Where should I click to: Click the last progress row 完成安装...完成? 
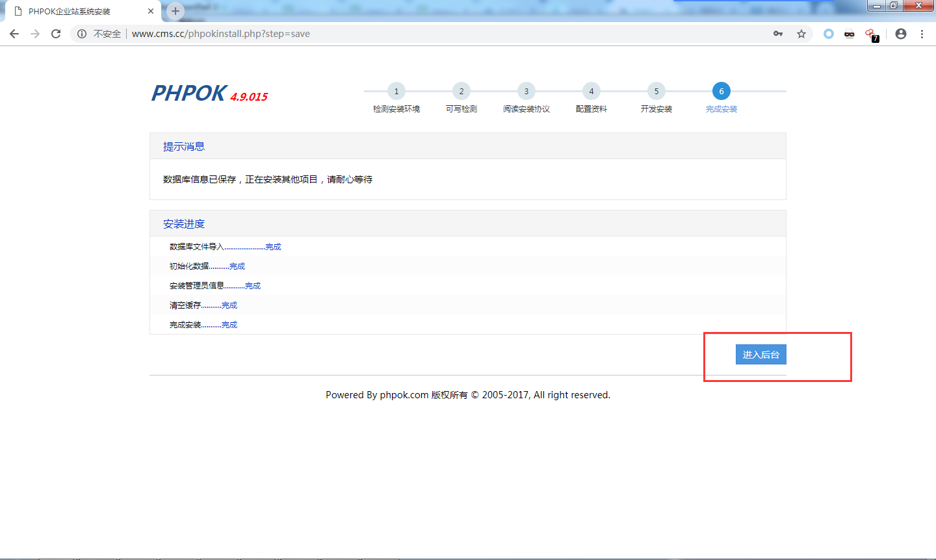pos(468,325)
